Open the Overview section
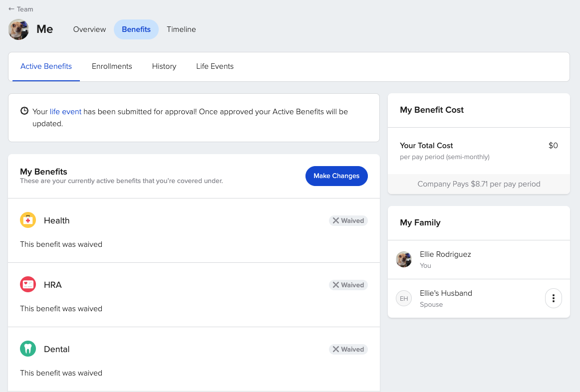Screen dimensions: 580x392 coord(89,29)
